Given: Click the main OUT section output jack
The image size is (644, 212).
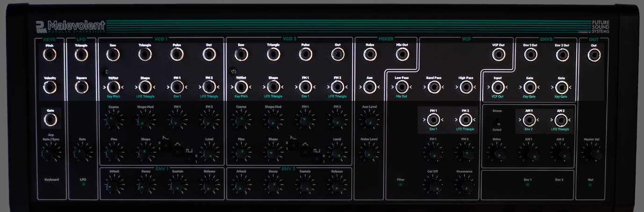Looking at the screenshot, I should point(594,55).
